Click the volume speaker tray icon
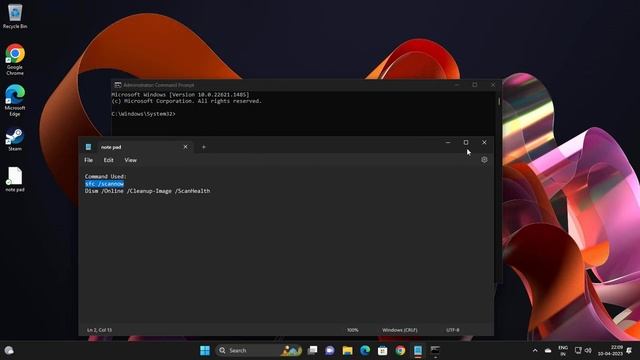Screen dimensions: 640x360 588,350
